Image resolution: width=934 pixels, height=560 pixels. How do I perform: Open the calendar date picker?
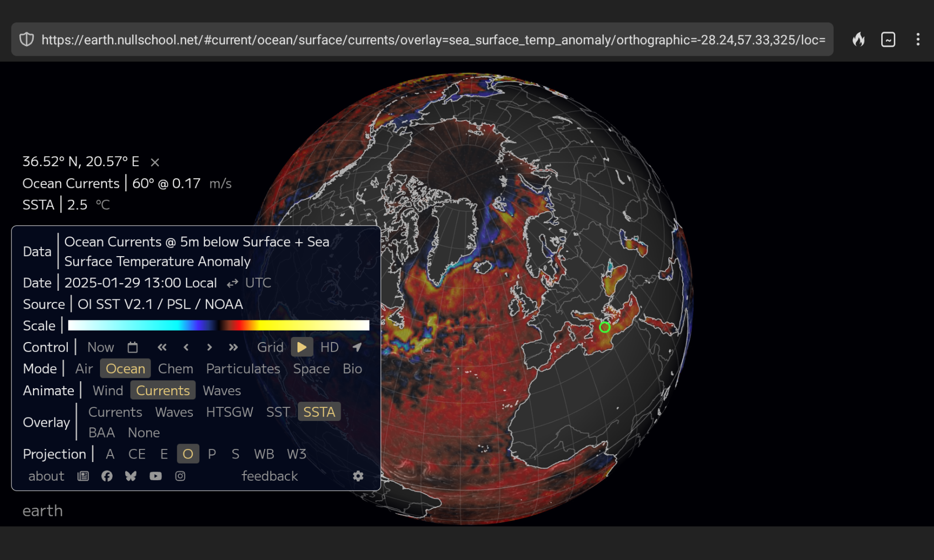[133, 347]
